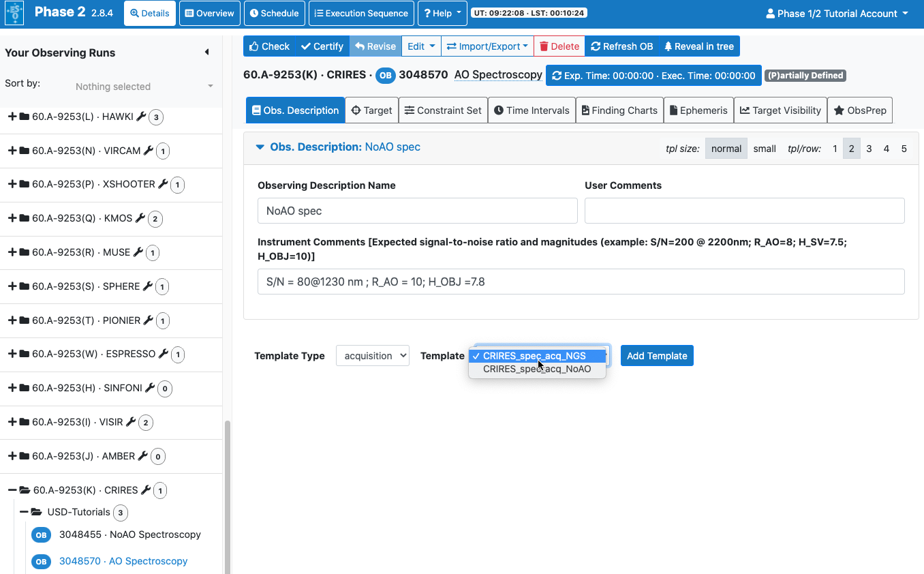This screenshot has width=924, height=574.
Task: Click refresh icon on Exp. Time button
Action: click(x=557, y=76)
